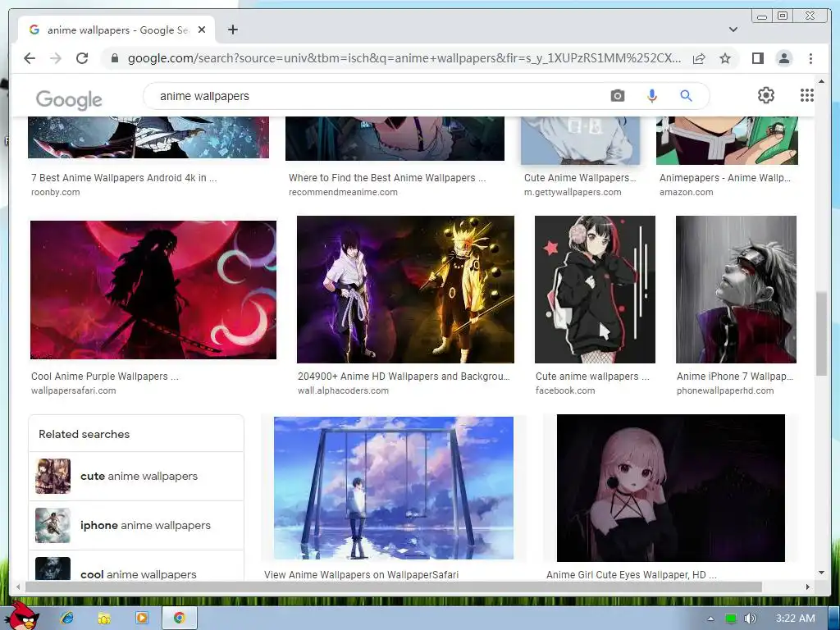Open the 3:22 AM clock
Viewport: 840px width, 630px height.
coord(796,619)
